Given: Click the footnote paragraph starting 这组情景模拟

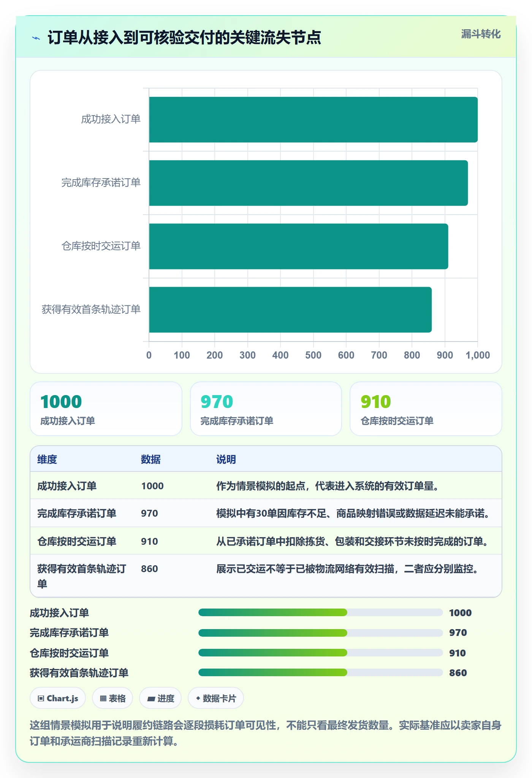Looking at the screenshot, I should tap(266, 733).
